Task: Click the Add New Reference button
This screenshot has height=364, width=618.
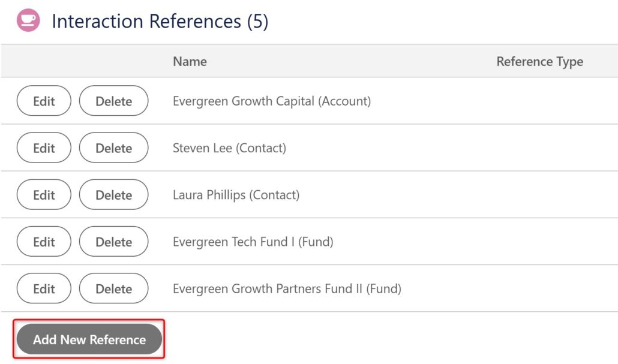Action: pos(89,339)
